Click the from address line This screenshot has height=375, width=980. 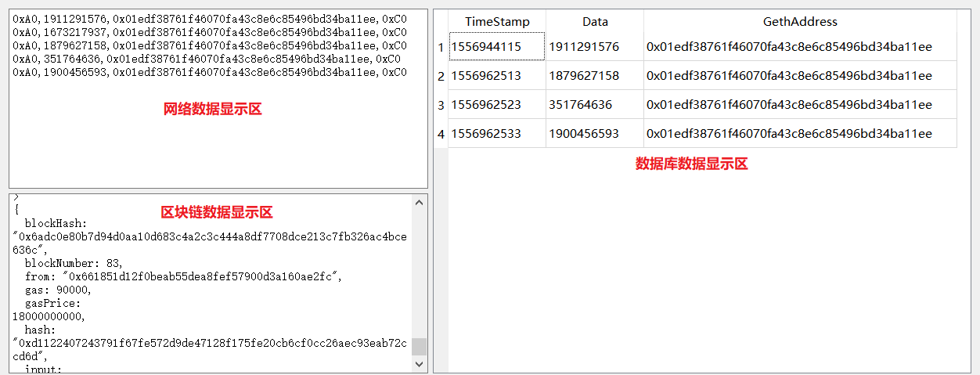183,276
